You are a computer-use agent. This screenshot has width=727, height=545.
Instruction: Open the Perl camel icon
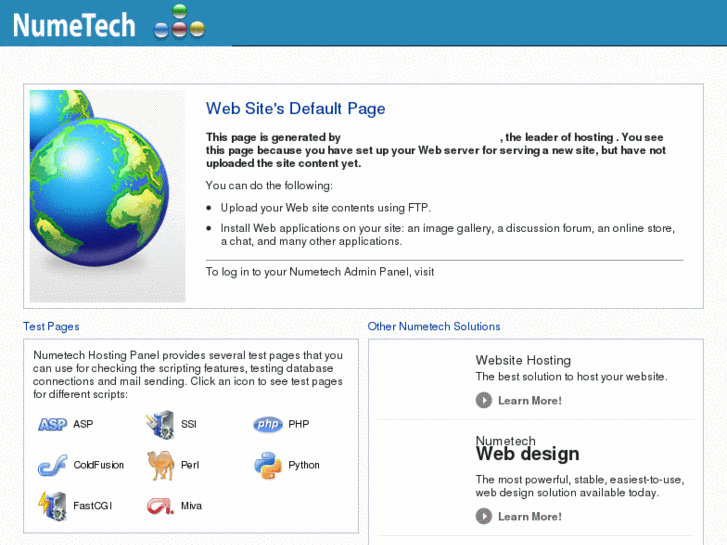coord(160,465)
